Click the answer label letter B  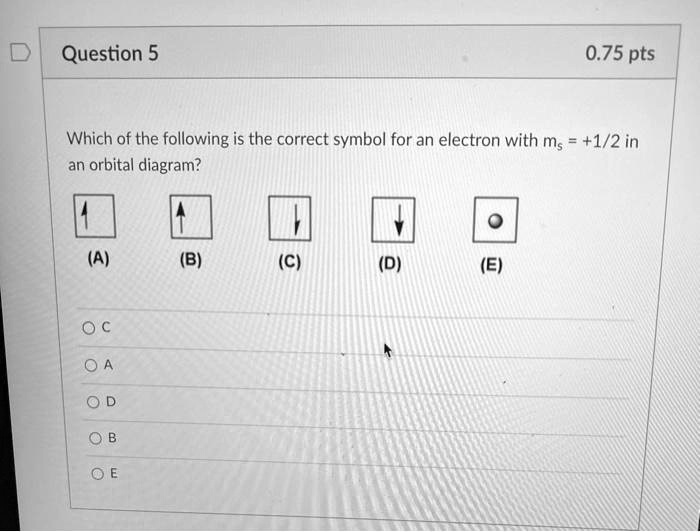112,438
